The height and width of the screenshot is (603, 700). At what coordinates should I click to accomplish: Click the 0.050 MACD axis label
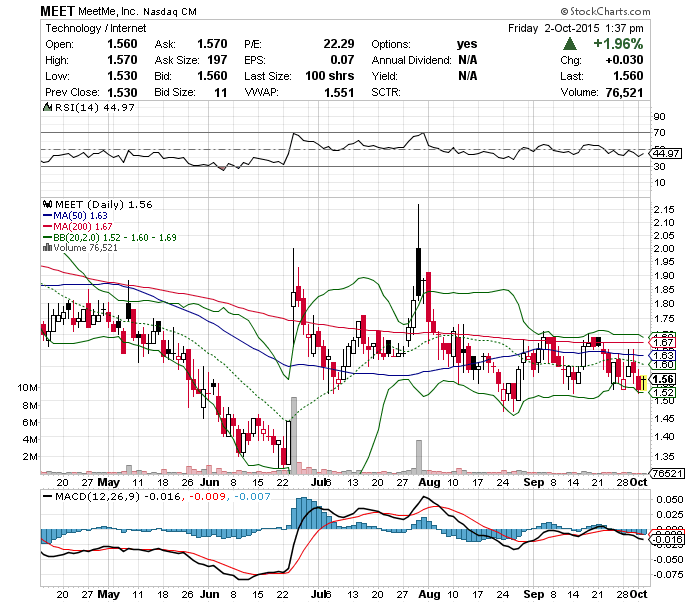[x=670, y=499]
